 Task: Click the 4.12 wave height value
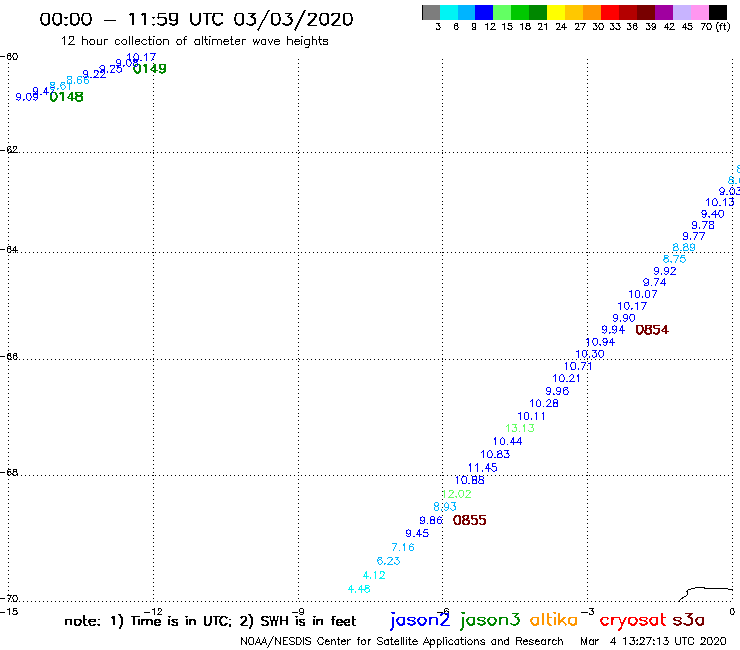(374, 575)
